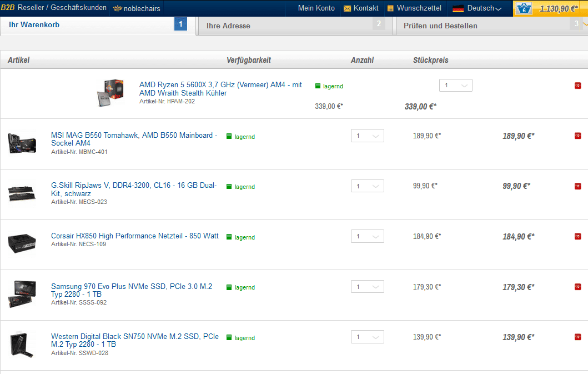Screen dimensions: 588x374
Task: Click Stückpreis column header
Action: coord(430,60)
